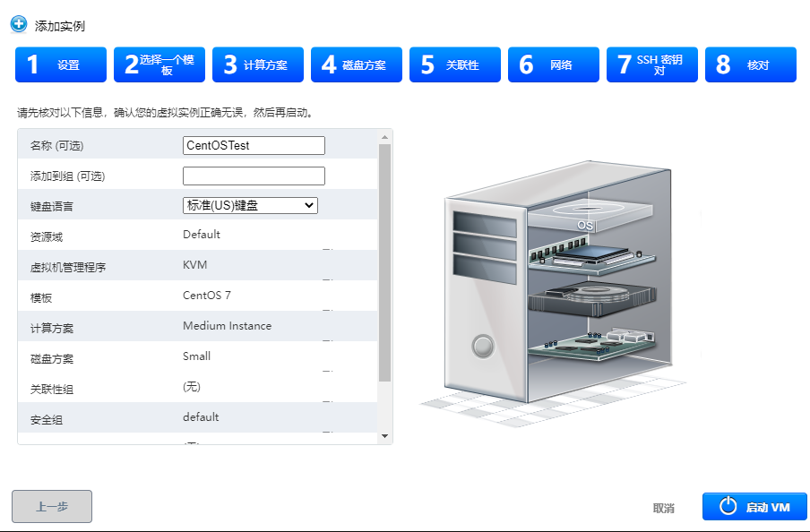Click the edit icon on the affinity group row
This screenshot has height=532, width=810.
[328, 399]
